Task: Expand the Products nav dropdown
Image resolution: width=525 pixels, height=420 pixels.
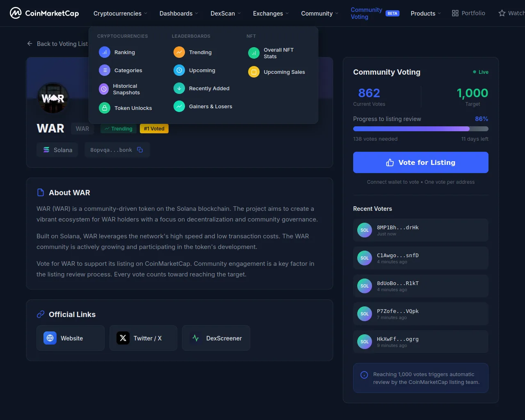Action: [426, 14]
